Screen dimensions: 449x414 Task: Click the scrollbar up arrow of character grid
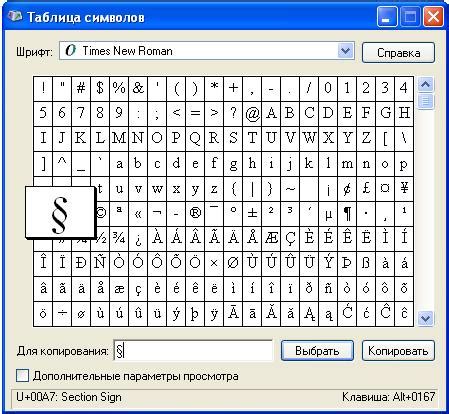tap(425, 85)
